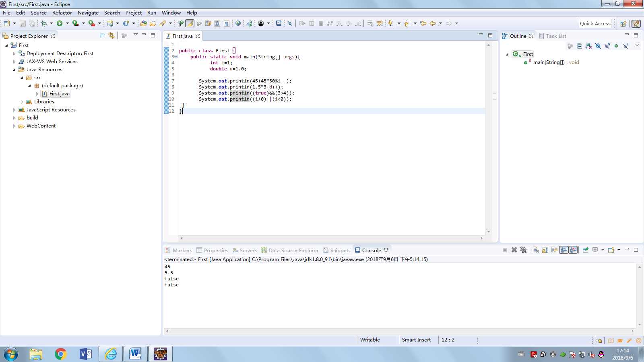644x362 pixels.
Task: Open Outline View Menu triangle
Action: click(637, 45)
